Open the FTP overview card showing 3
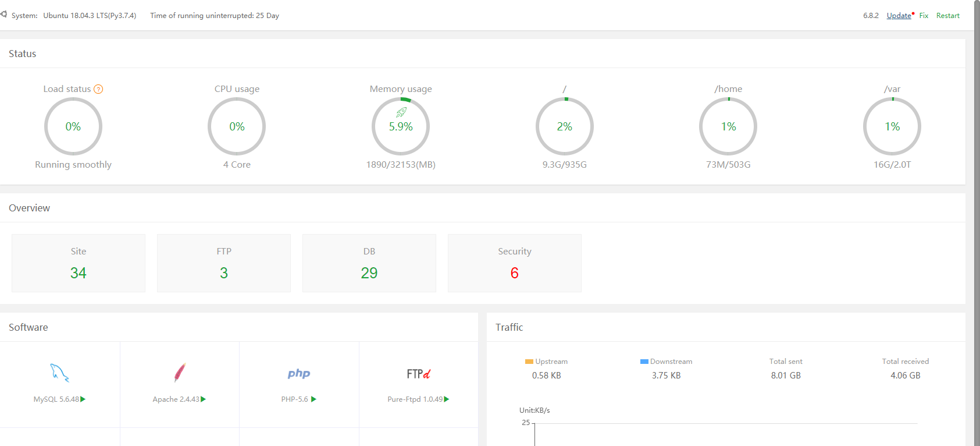Viewport: 980px width, 446px height. click(224, 263)
